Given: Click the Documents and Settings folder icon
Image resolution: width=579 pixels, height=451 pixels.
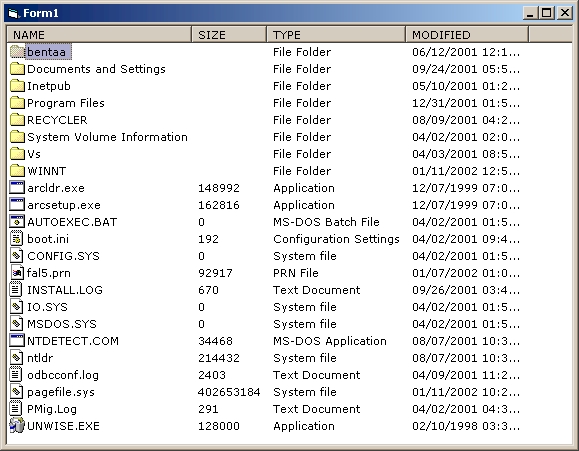Looking at the screenshot, I should coord(17,69).
